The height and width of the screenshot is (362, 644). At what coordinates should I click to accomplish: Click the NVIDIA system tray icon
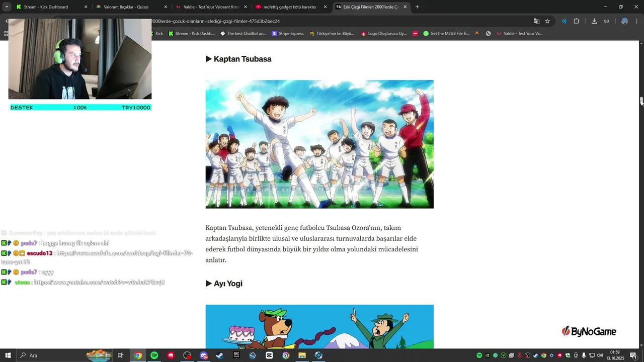click(488, 355)
